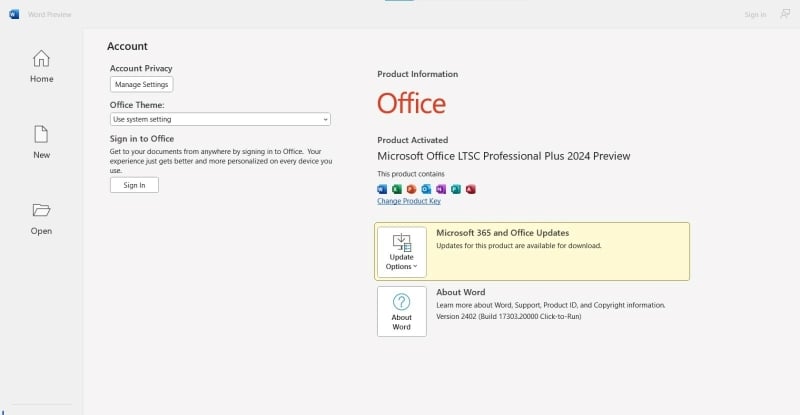The width and height of the screenshot is (800, 415).
Task: Click the Word icon under This product contains
Action: tap(382, 189)
